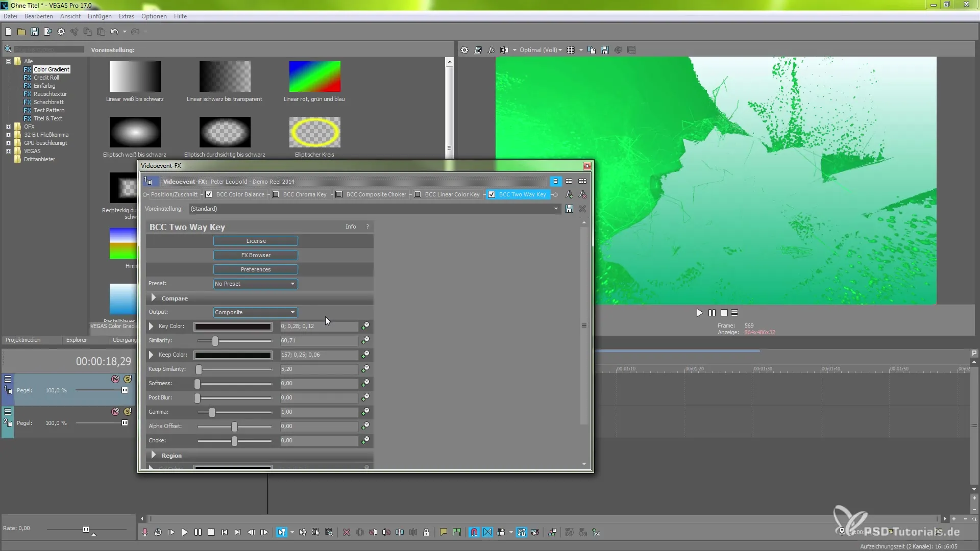
Task: Expand the Compare section
Action: pyautogui.click(x=154, y=298)
